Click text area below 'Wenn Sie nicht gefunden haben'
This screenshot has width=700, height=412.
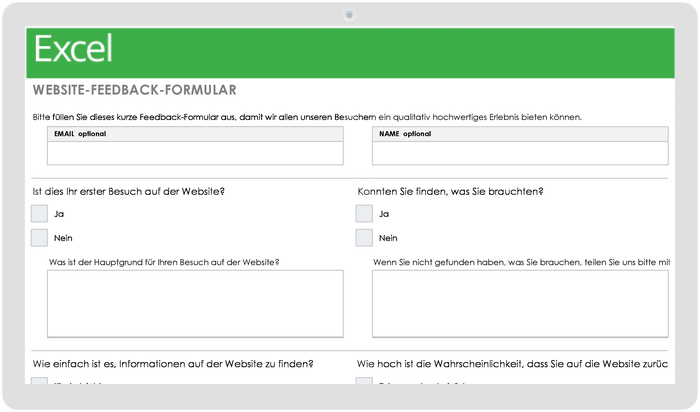point(519,303)
